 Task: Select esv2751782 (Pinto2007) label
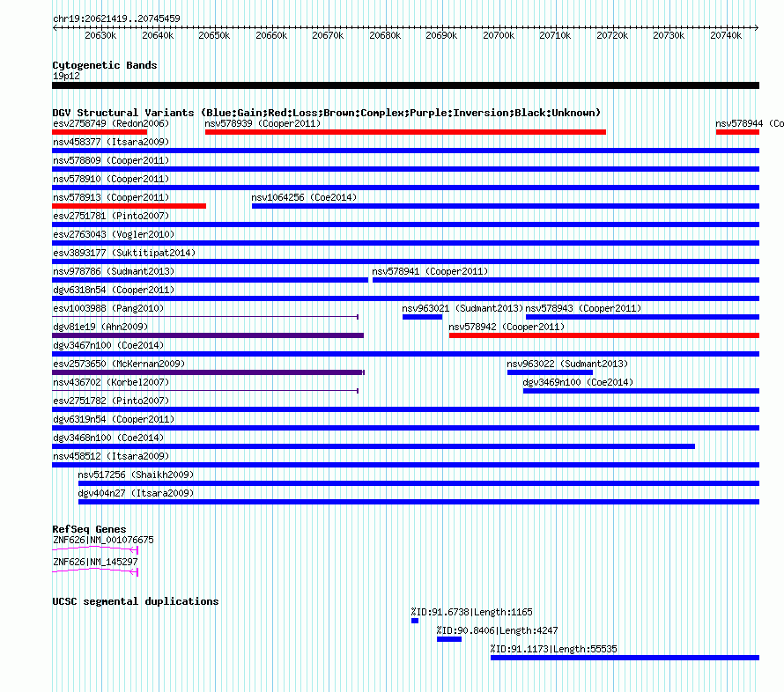pos(111,401)
